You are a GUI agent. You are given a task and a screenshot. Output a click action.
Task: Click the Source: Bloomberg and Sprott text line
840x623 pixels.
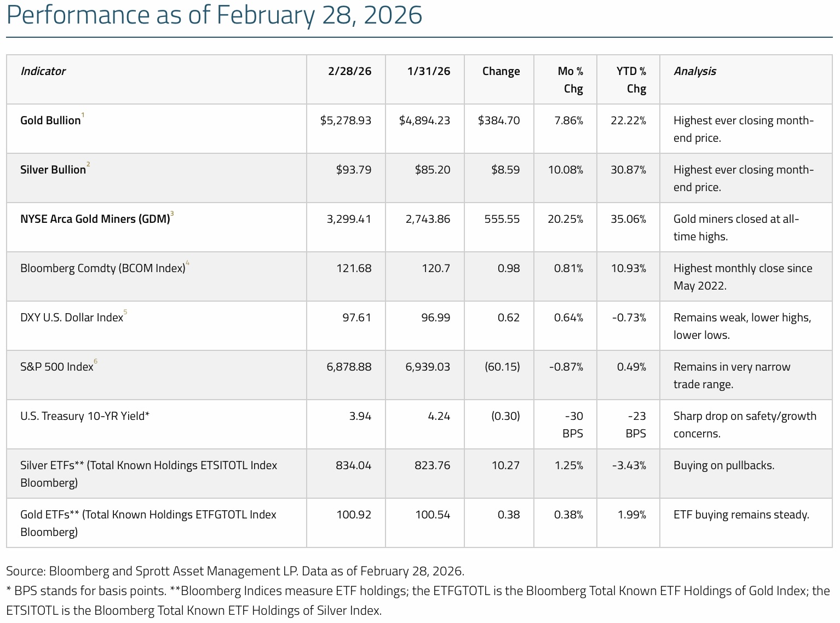[235, 571]
